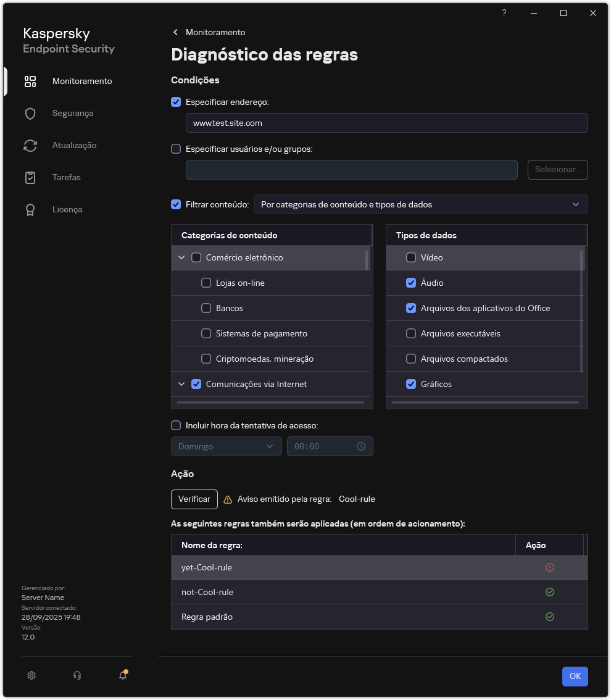
Task: View Licença information via sidebar icon
Action: pos(67,209)
